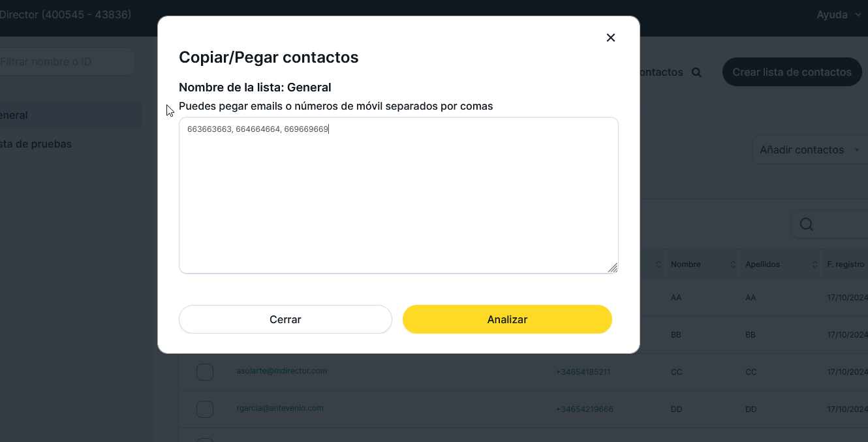Sort by the Apellidos column arrows

pos(814,264)
